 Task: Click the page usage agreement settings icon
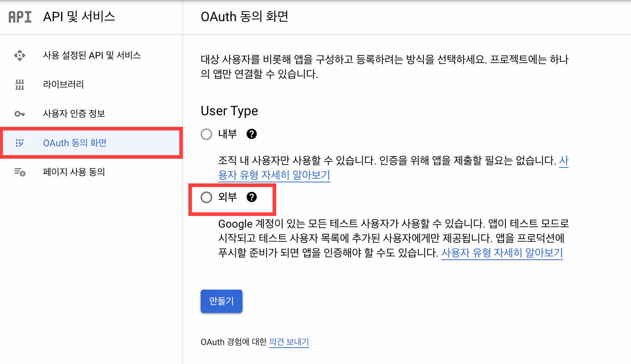click(x=20, y=172)
